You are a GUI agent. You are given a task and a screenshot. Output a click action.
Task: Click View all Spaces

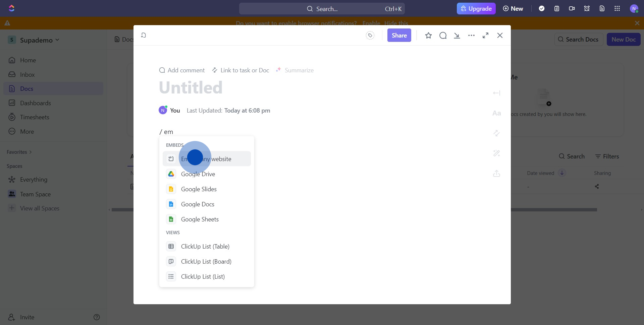(53, 208)
